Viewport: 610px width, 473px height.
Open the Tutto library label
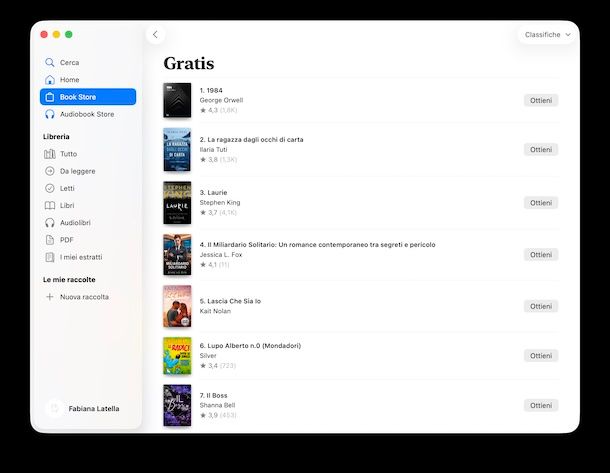(x=68, y=154)
